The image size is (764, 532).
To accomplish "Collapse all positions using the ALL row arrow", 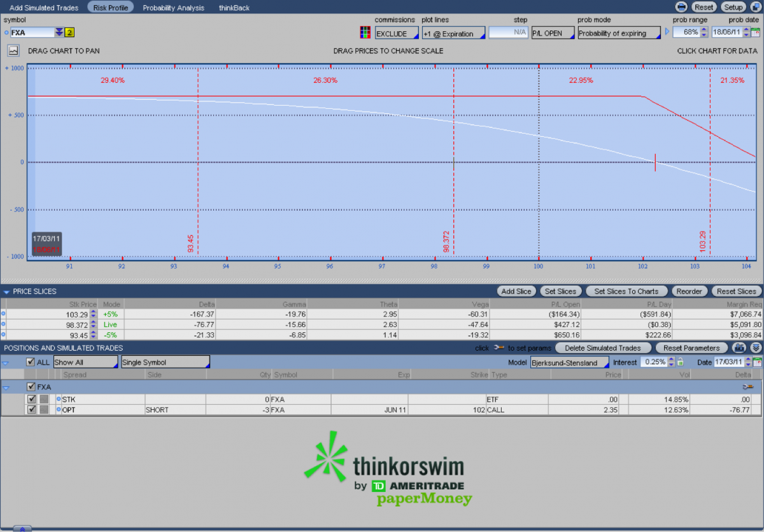I will [x=6, y=363].
